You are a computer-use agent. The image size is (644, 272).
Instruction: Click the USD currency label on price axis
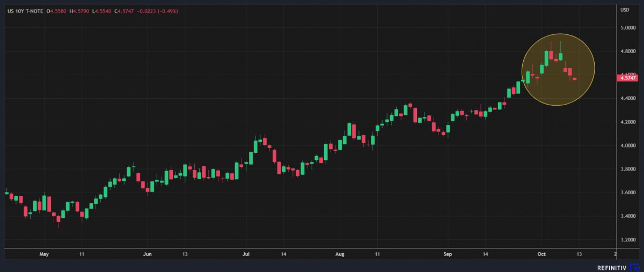pyautogui.click(x=625, y=10)
